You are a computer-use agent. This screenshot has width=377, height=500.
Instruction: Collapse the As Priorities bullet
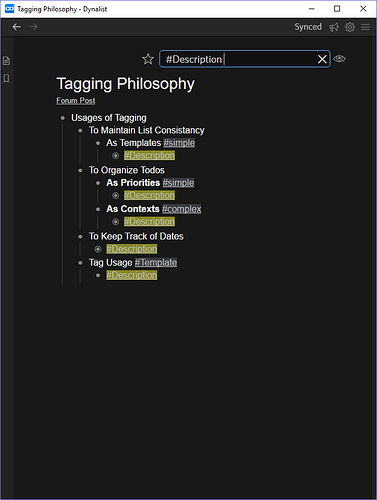tap(98, 183)
